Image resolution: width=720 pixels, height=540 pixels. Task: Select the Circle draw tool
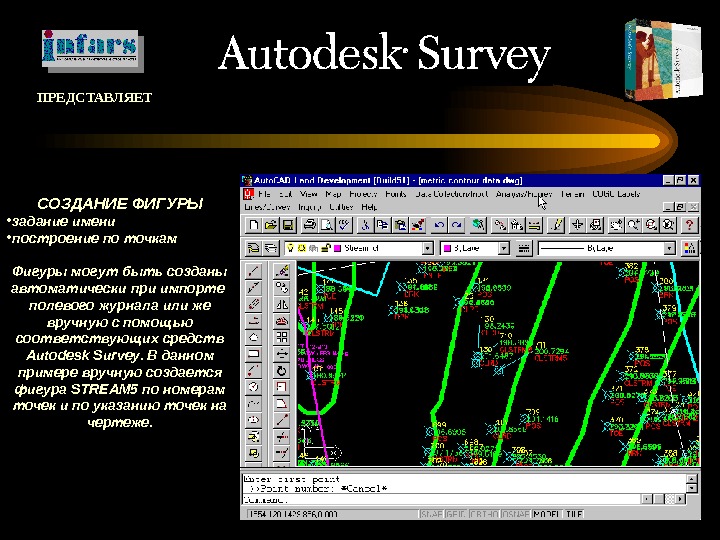pos(253,387)
